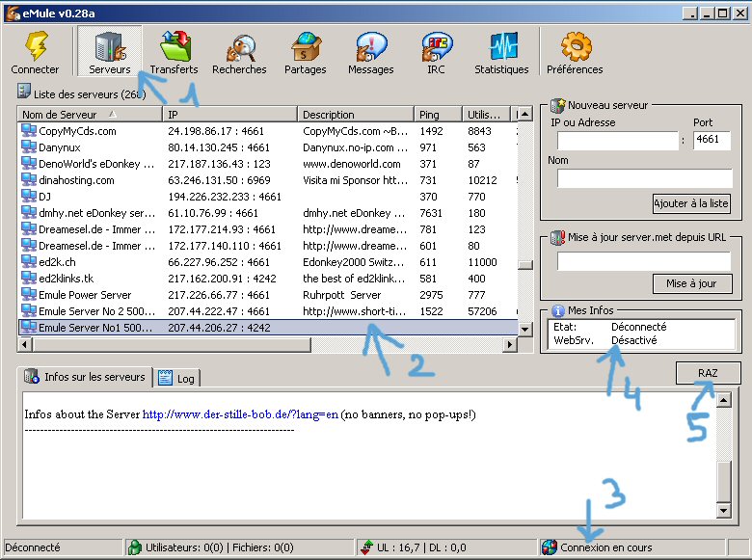The height and width of the screenshot is (560, 752).
Task: Click the Nom input field
Action: [645, 178]
